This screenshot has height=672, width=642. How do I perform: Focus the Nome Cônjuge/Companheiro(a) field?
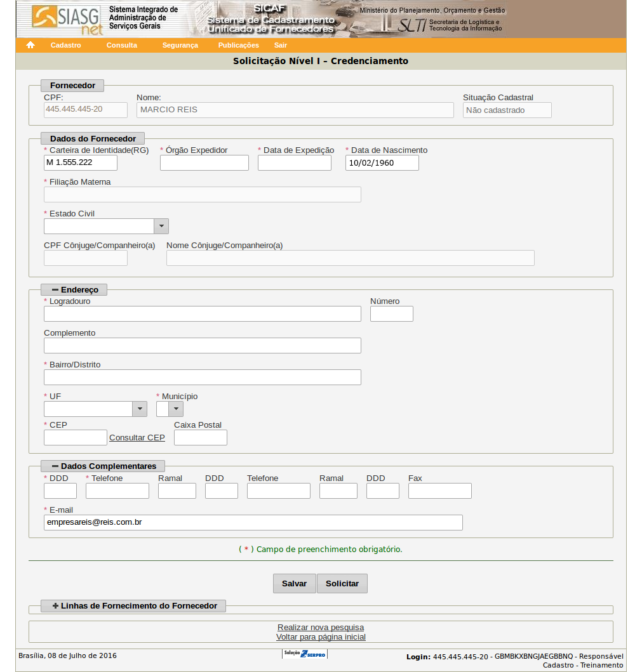pos(351,258)
